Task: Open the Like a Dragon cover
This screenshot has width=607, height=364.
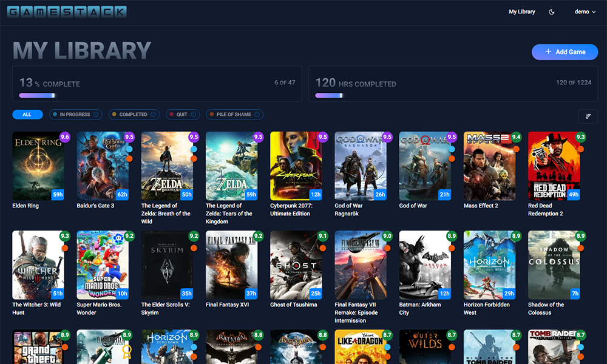Action: pyautogui.click(x=361, y=346)
